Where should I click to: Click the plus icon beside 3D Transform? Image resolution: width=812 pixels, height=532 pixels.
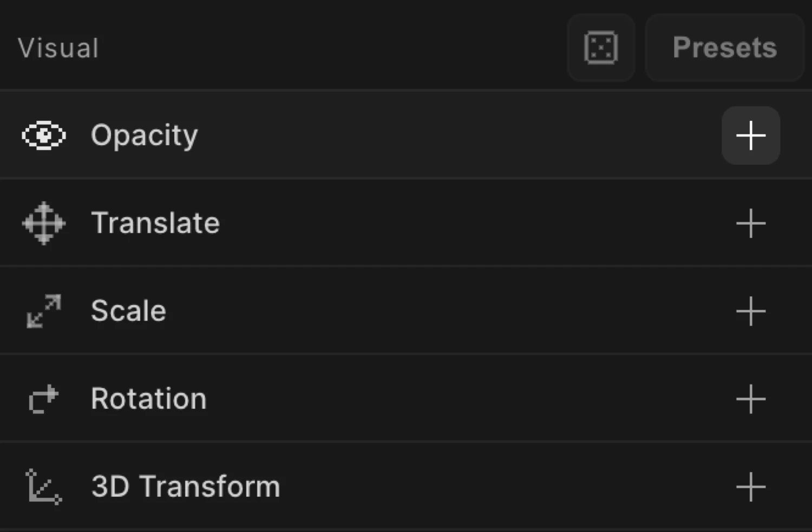751,486
